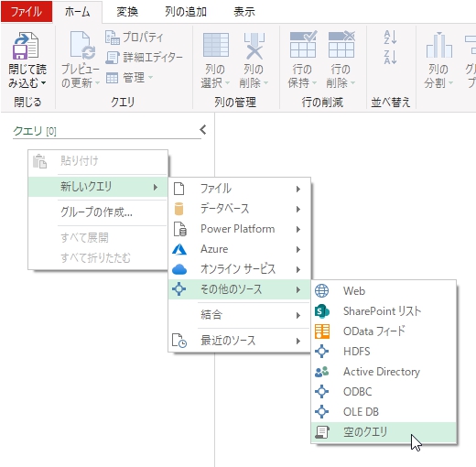Select ODBC source
The image size is (476, 467).
click(384, 392)
